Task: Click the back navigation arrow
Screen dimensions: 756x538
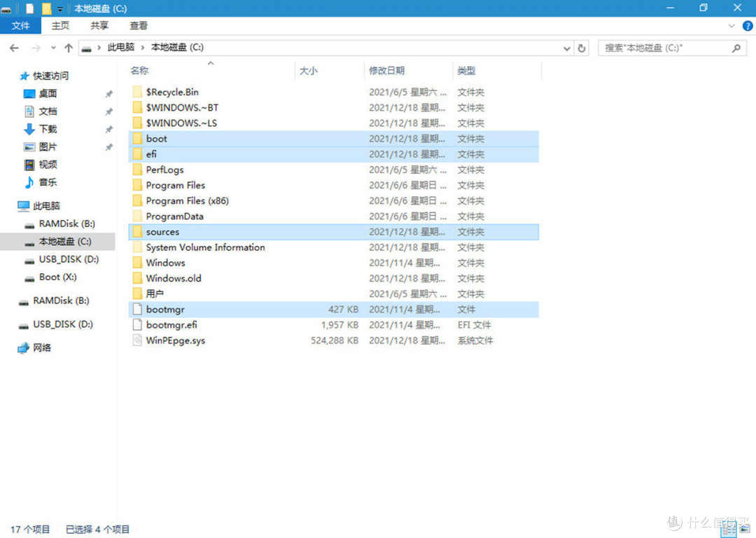Action: 14,48
